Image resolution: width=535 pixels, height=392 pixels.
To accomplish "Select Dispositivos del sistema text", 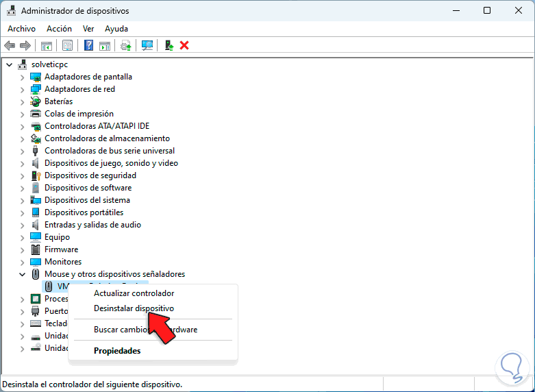I will [x=88, y=200].
